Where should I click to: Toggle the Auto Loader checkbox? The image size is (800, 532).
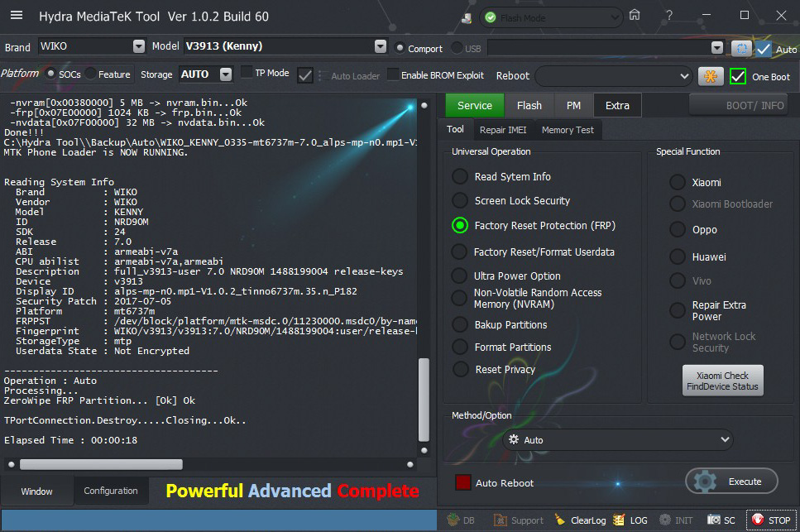coord(305,75)
